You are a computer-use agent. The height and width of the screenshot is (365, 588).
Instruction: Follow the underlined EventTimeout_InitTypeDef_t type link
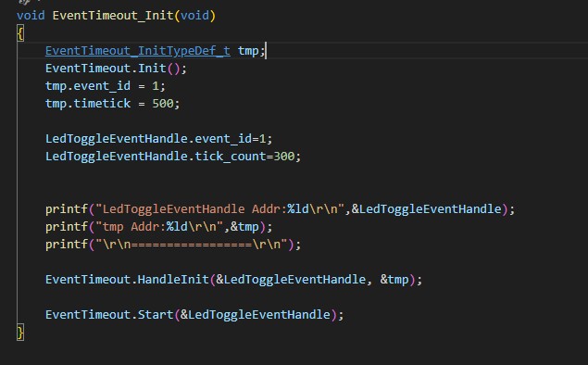138,51
